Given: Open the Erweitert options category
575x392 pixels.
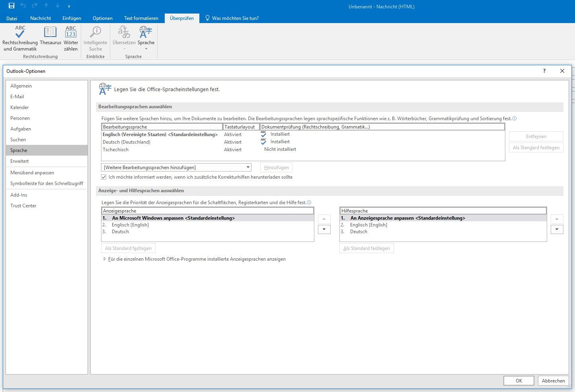Looking at the screenshot, I should point(47,161).
